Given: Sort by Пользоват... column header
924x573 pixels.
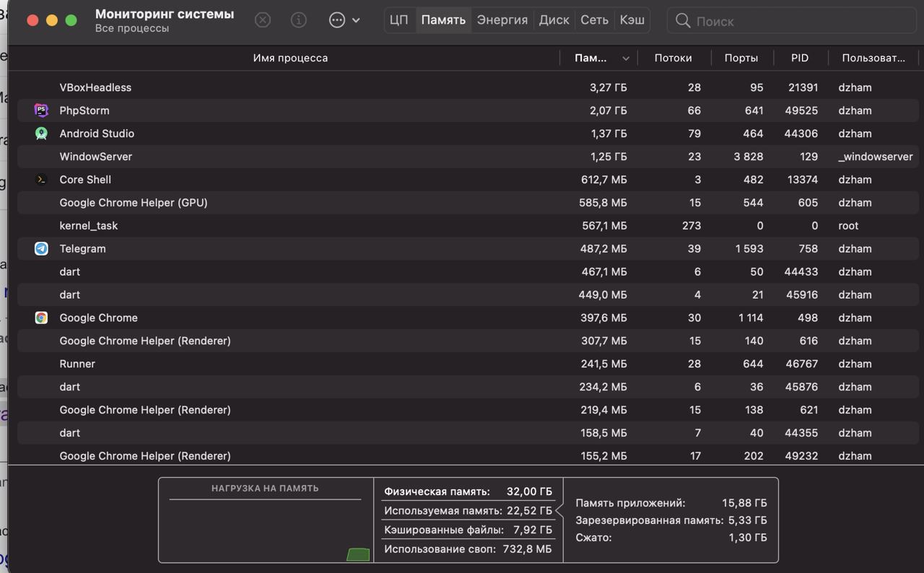Looking at the screenshot, I should 873,58.
